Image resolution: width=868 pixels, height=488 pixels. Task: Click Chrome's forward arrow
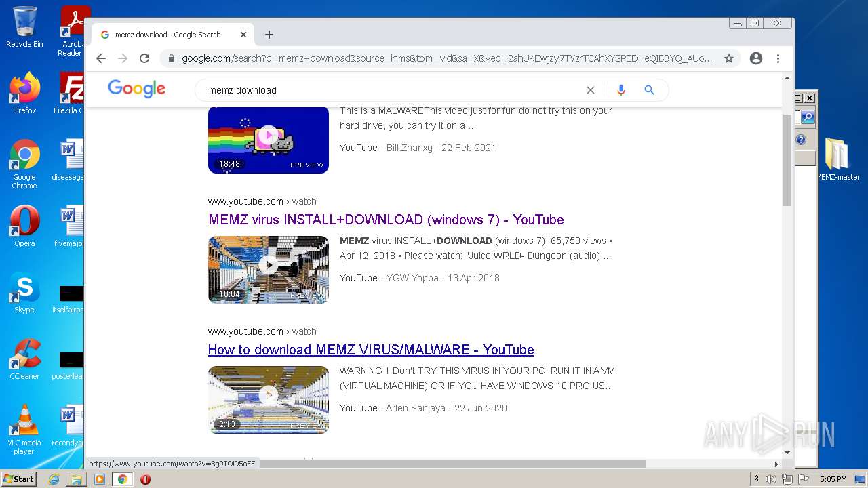123,58
